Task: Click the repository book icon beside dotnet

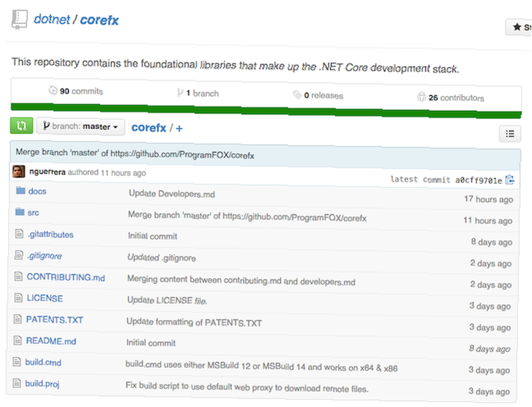Action: click(19, 20)
